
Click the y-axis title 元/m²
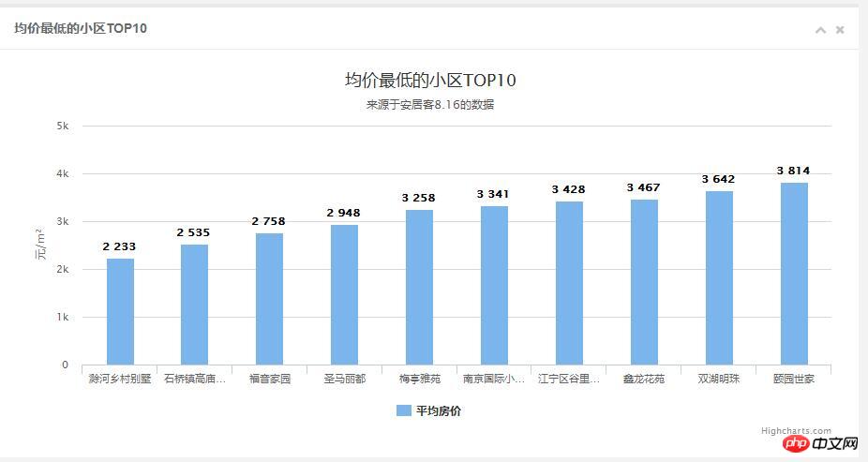[40, 244]
